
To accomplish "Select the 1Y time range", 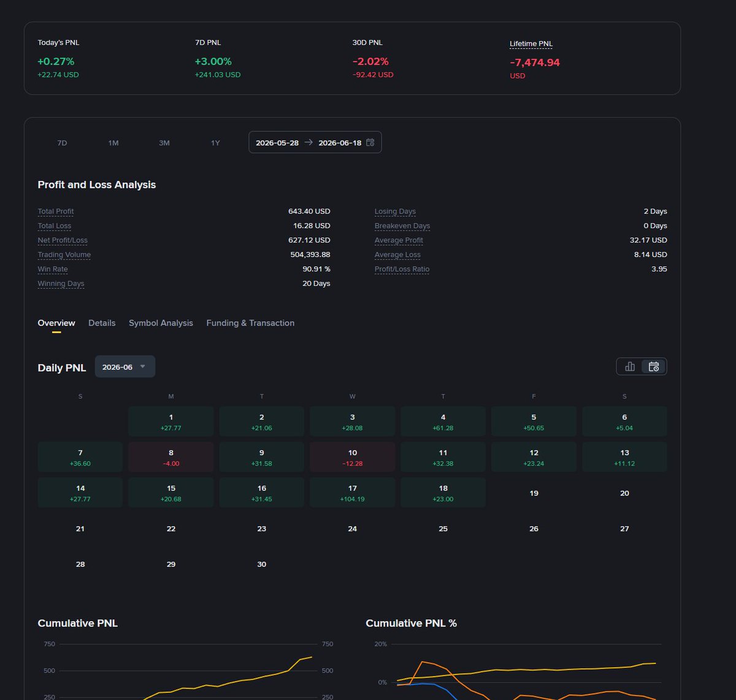I will coord(215,143).
